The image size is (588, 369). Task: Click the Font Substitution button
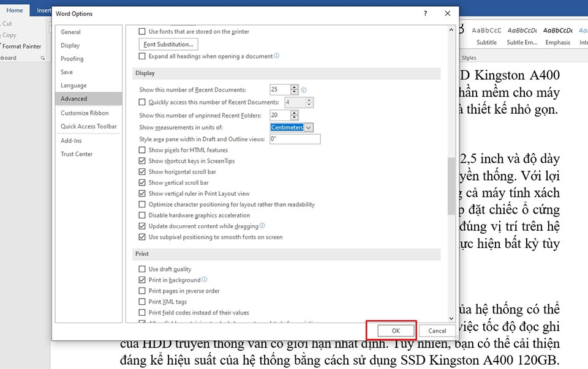[x=168, y=44]
